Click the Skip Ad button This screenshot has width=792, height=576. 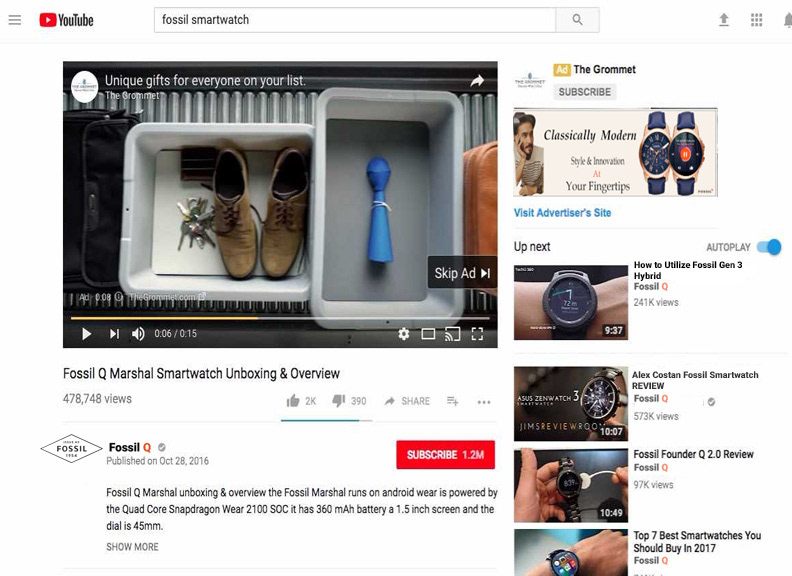click(462, 273)
